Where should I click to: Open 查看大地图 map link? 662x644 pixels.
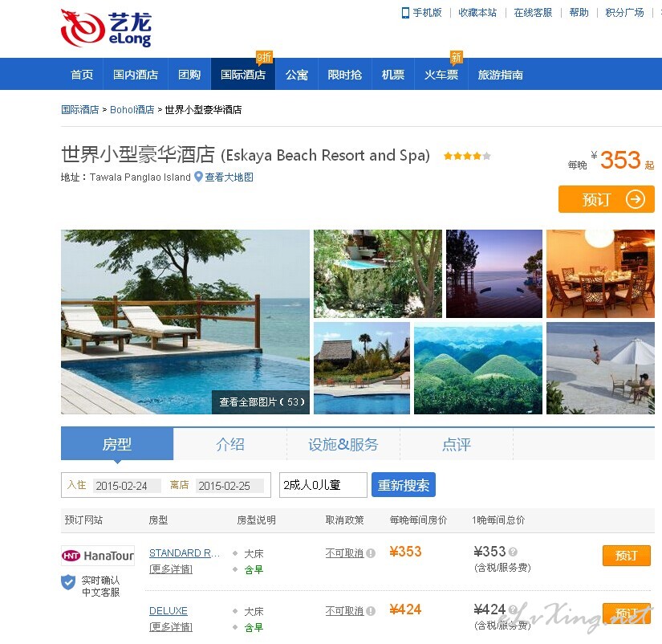pos(229,177)
